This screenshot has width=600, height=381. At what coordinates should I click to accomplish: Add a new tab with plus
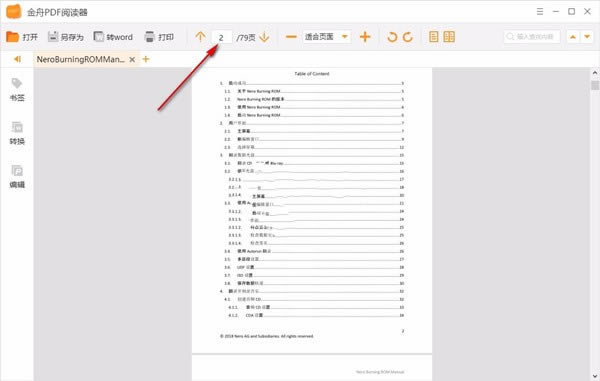[146, 59]
